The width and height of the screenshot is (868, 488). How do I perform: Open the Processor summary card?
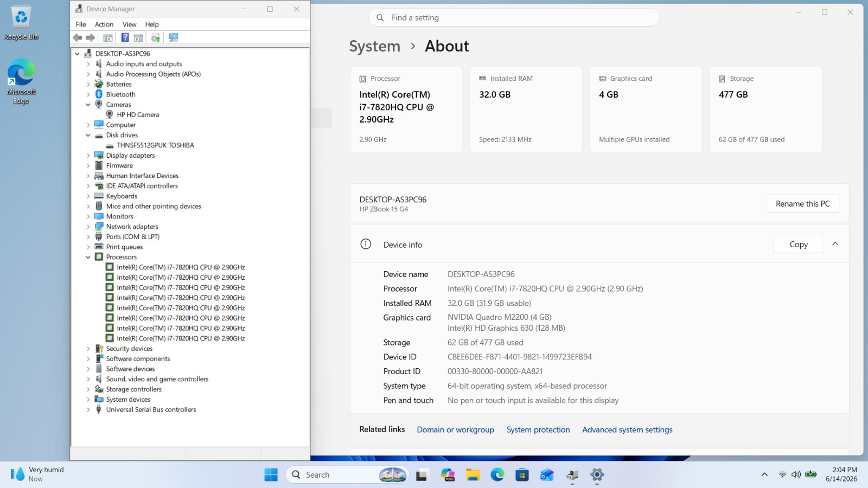pyautogui.click(x=406, y=110)
